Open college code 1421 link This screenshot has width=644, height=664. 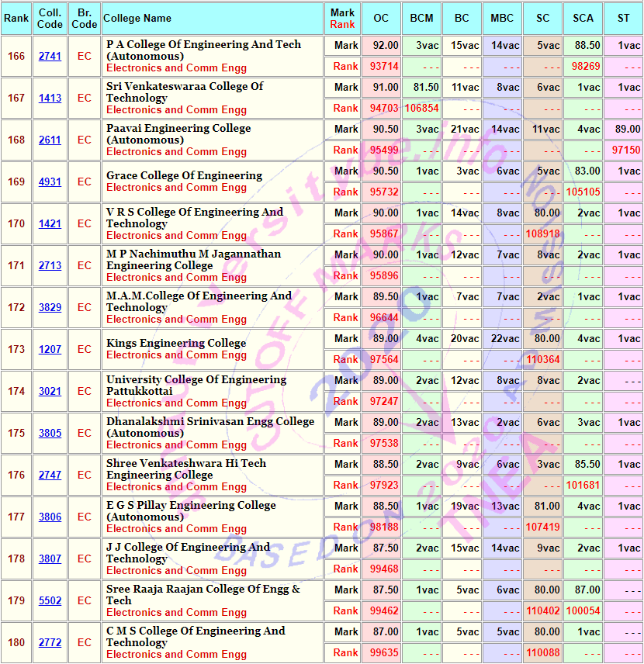coord(50,224)
